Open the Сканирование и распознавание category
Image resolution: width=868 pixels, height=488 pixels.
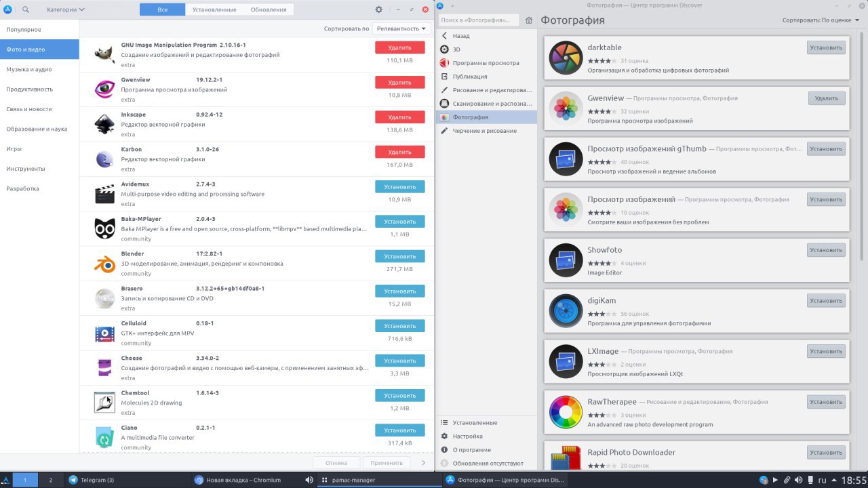[x=486, y=104]
